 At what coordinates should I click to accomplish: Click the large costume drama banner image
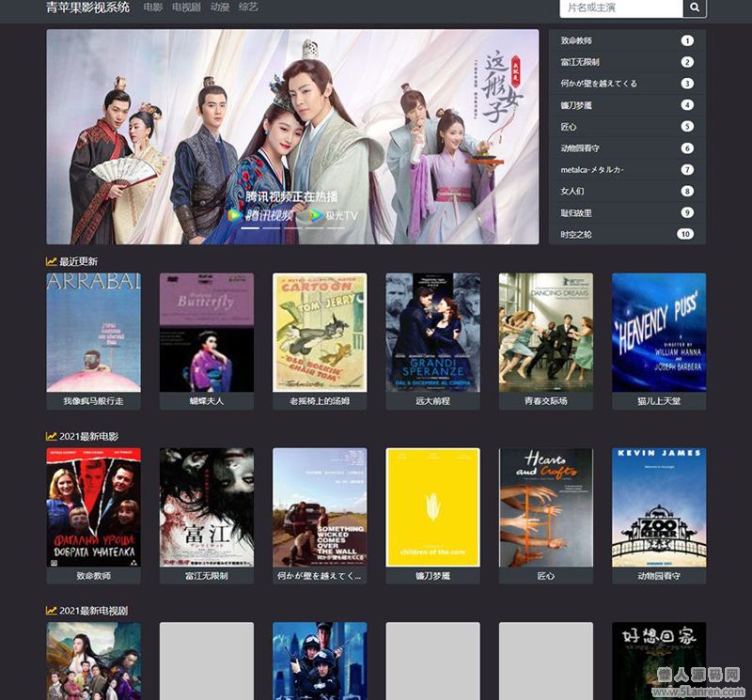click(x=292, y=136)
